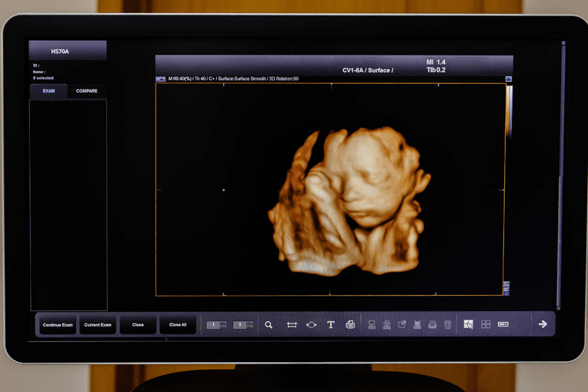The width and height of the screenshot is (588, 392).
Task: Open the quad-view layout icon
Action: coord(486,324)
